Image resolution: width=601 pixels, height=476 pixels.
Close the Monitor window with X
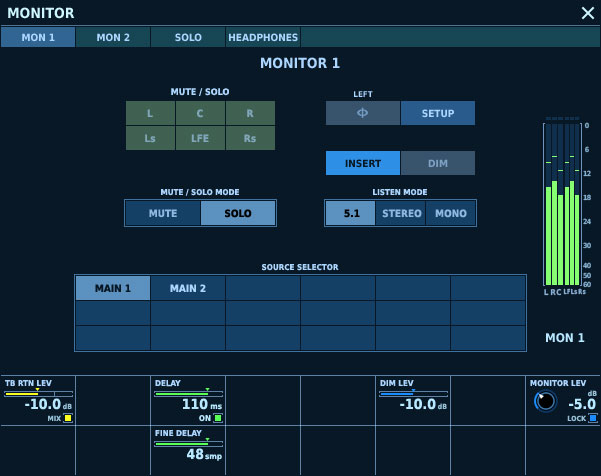(587, 13)
